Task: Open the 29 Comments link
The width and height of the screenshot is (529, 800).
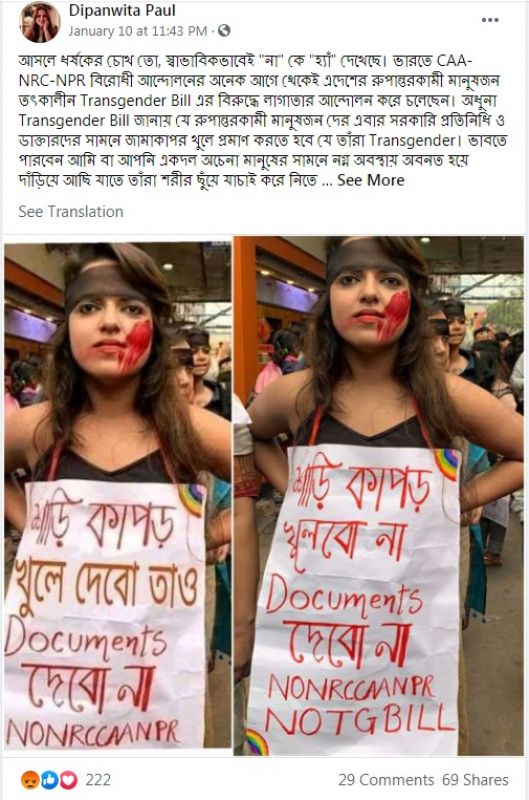Action: click(386, 780)
